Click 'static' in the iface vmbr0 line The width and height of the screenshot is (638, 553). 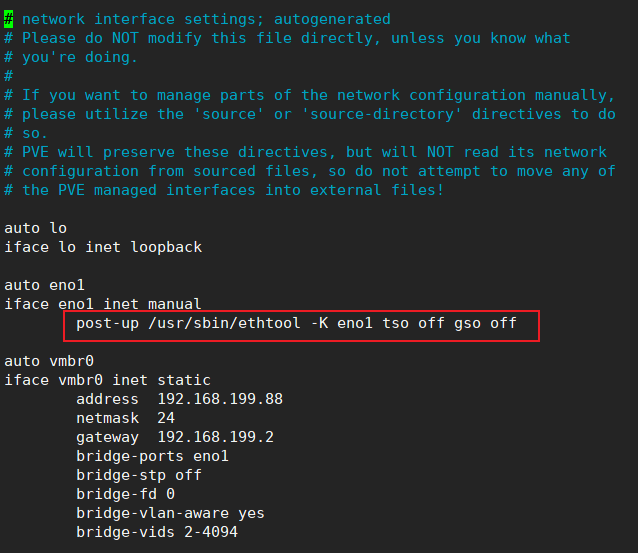[184, 380]
